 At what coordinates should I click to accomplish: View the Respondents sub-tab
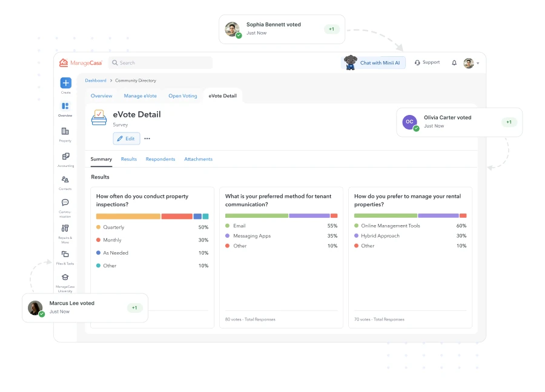tap(160, 159)
